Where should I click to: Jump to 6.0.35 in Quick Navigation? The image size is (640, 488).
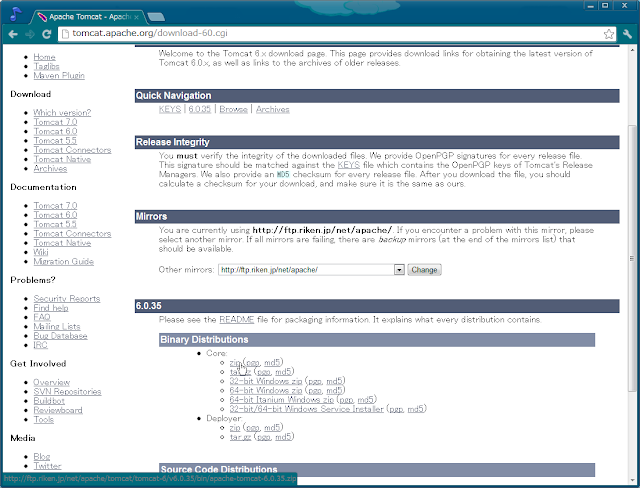(x=200, y=109)
